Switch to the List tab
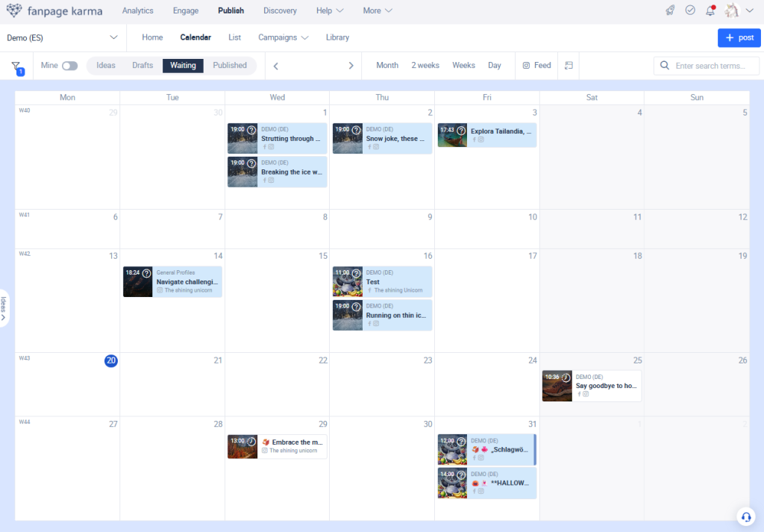Screen dimensions: 764x532 tap(234, 37)
